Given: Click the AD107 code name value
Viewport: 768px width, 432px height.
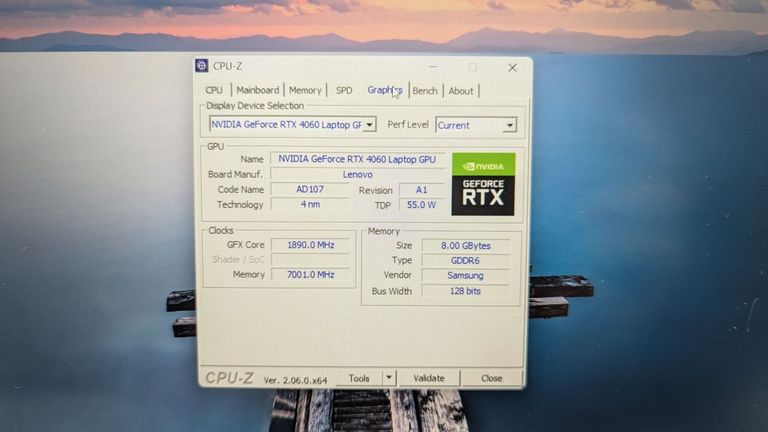Looking at the screenshot, I should [310, 189].
